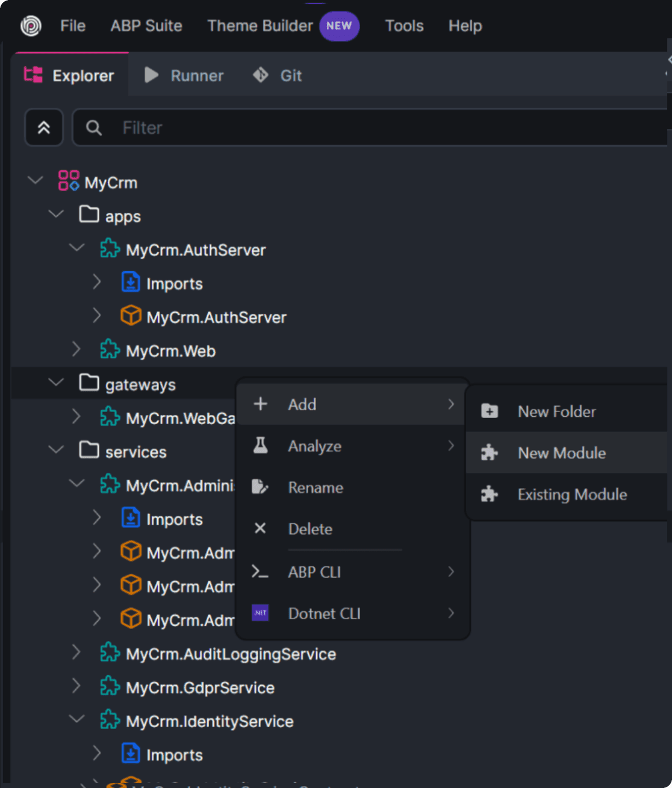Expand the MyCrm.WebGa… gateway module node
This screenshot has height=788, width=672.
point(76,416)
